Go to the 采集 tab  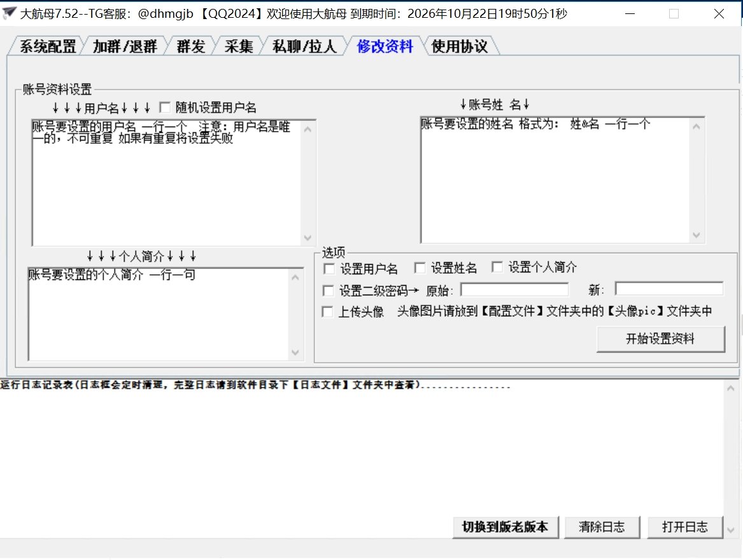[x=239, y=46]
